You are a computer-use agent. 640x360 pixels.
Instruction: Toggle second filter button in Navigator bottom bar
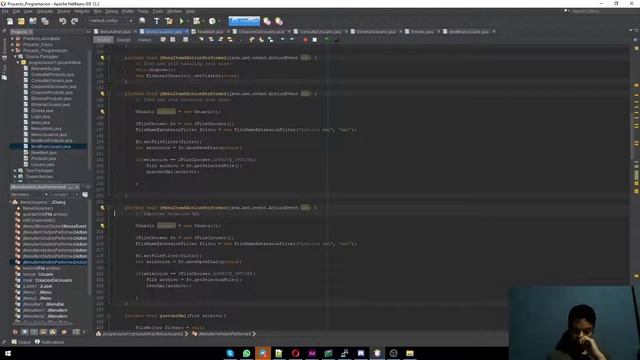(x=25, y=332)
